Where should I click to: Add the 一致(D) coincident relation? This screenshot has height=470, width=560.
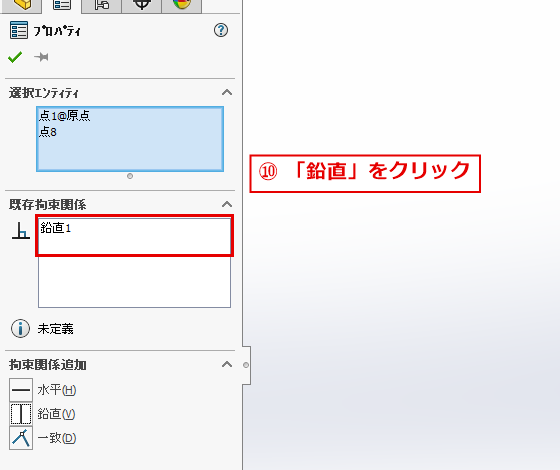coord(43,438)
